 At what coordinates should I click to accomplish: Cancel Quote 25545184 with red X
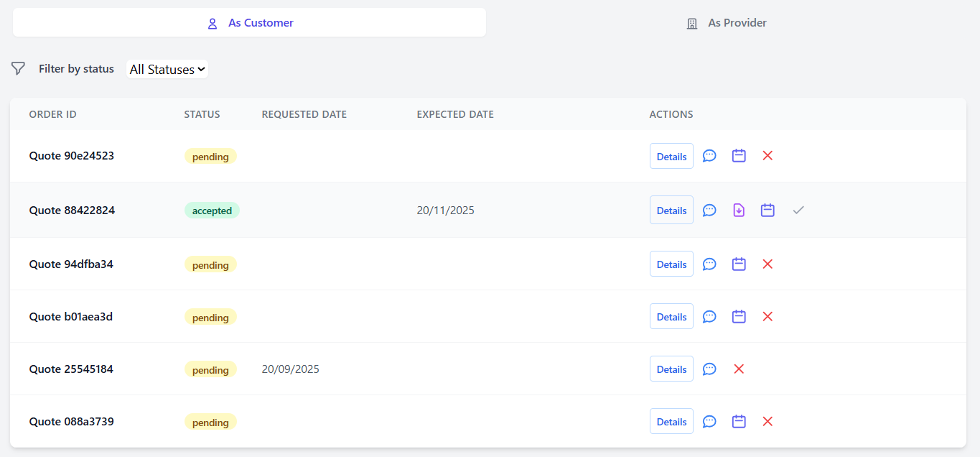coord(739,369)
